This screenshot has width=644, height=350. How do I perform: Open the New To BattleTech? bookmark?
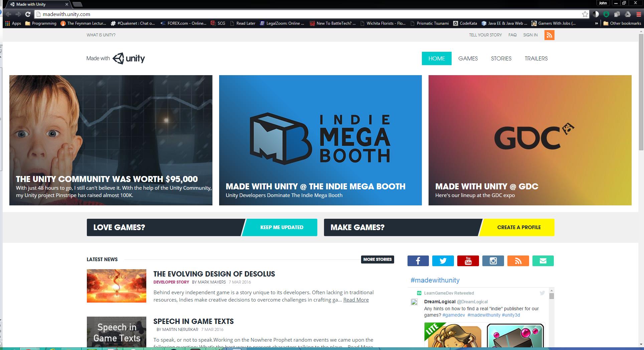(x=332, y=23)
